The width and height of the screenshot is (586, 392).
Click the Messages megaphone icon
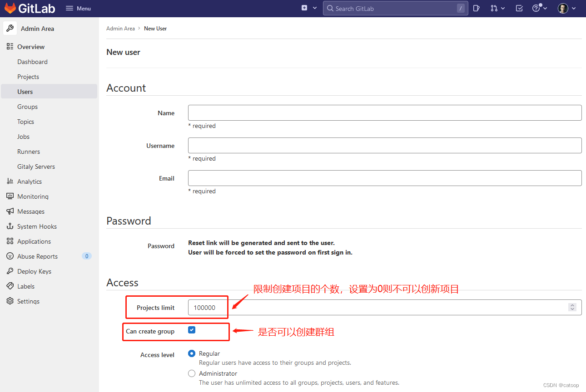[x=10, y=211]
